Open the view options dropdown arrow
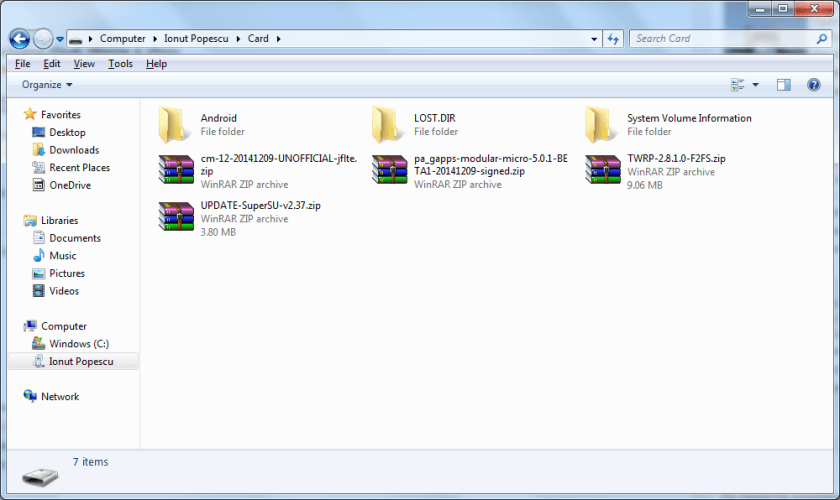Screen dimensions: 840x500 click(755, 85)
